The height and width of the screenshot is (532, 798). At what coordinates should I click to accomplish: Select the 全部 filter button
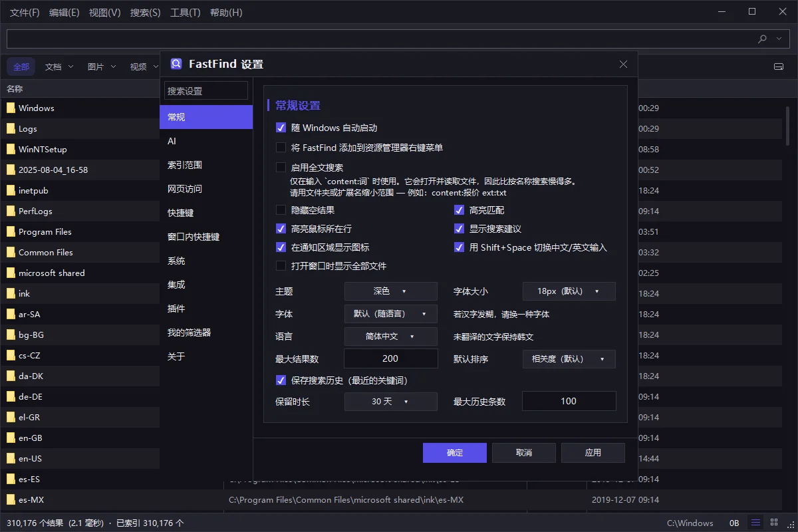21,66
